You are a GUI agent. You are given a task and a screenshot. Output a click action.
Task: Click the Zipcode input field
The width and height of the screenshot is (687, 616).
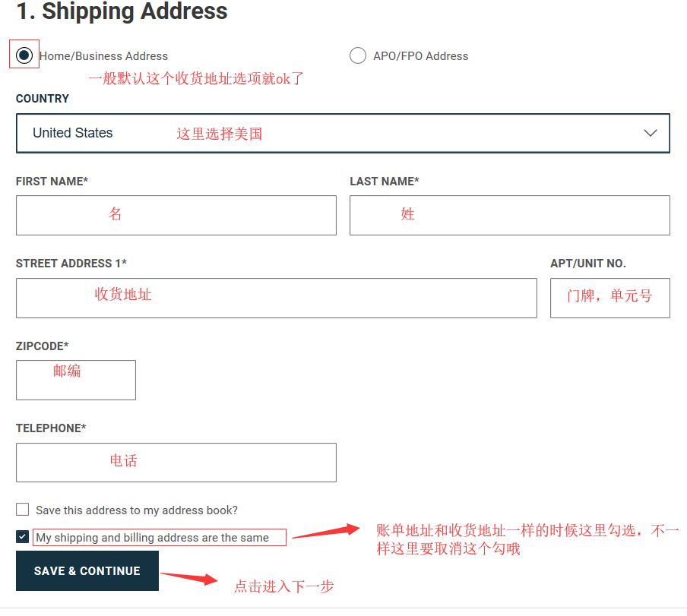[75, 380]
